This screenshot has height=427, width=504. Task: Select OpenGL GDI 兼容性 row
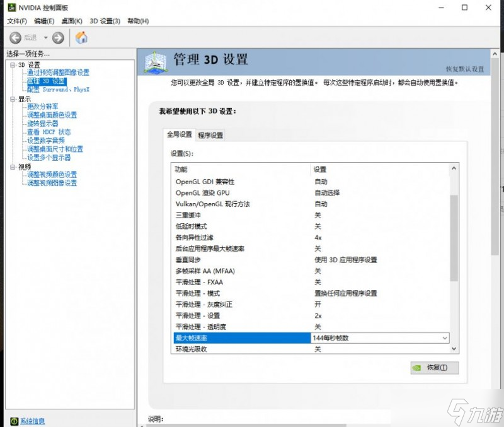click(x=311, y=182)
